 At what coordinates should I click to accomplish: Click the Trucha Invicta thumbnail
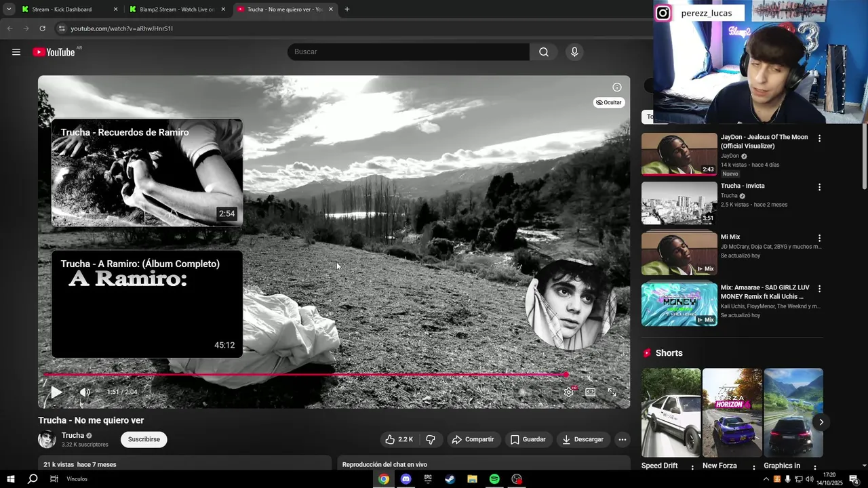tap(679, 203)
